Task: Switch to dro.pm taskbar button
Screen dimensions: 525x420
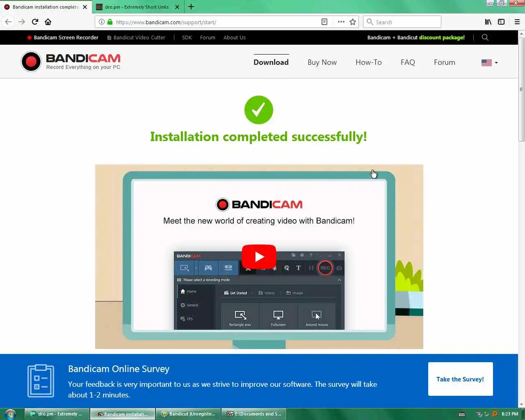Action: [57, 414]
